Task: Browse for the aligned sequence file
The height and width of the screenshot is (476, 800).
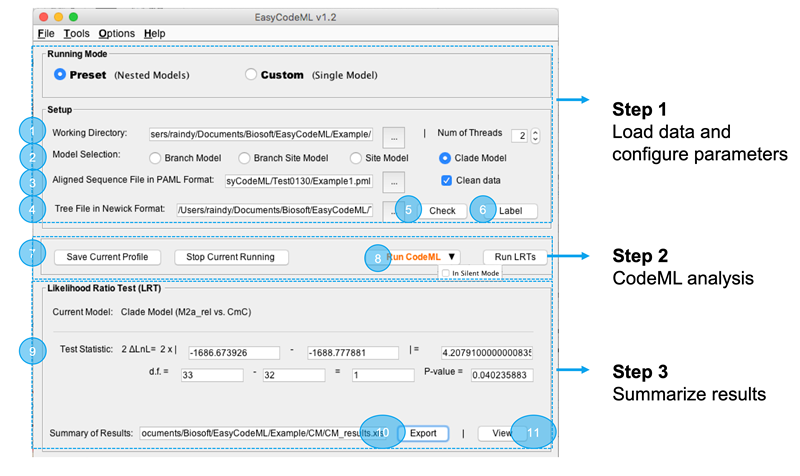Action: click(x=394, y=182)
